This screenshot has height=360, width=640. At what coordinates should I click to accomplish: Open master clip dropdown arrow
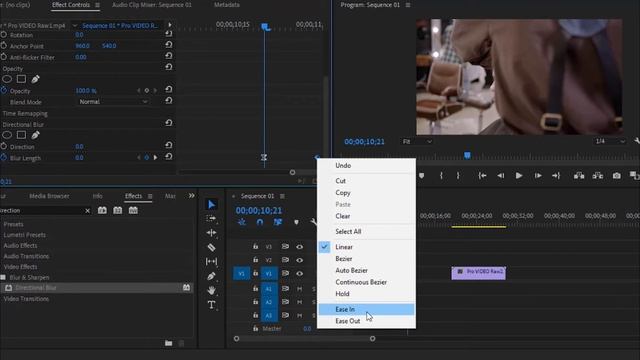(74, 25)
